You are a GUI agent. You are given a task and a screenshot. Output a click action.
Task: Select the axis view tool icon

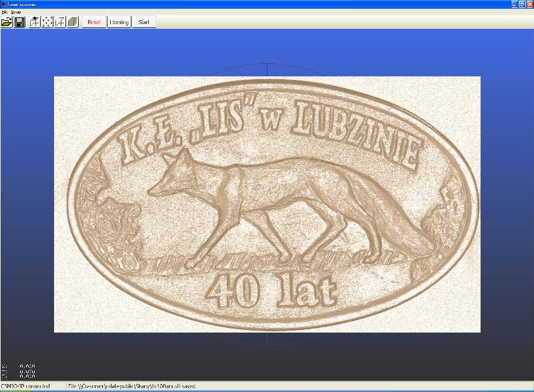(x=60, y=22)
